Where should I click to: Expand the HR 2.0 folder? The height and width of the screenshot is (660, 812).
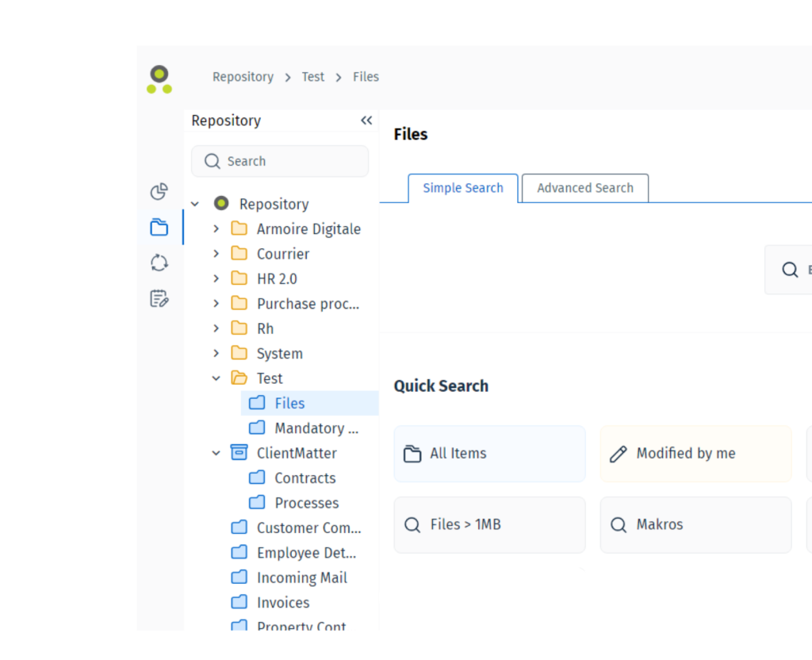[216, 278]
